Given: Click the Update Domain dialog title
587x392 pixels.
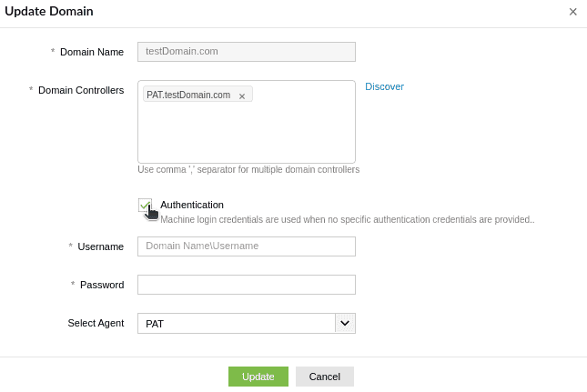Looking at the screenshot, I should click(49, 11).
